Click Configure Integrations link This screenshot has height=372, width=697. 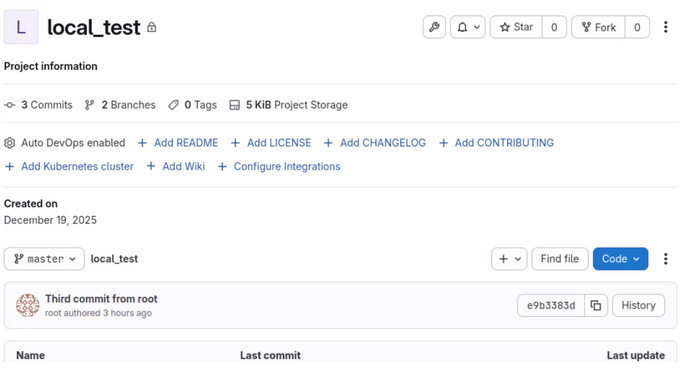(279, 166)
